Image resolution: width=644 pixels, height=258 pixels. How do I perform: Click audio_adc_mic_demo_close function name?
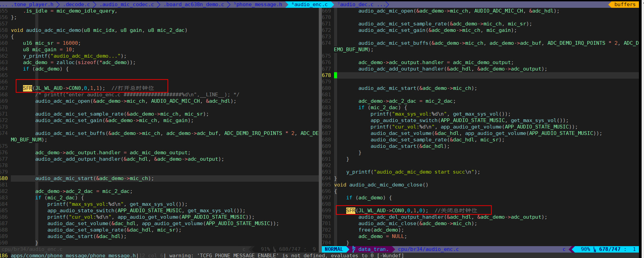386,185
